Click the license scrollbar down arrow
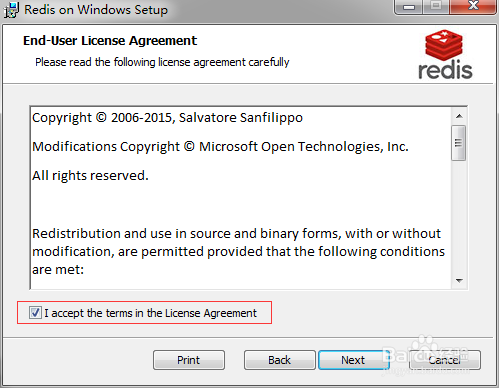 (x=459, y=281)
